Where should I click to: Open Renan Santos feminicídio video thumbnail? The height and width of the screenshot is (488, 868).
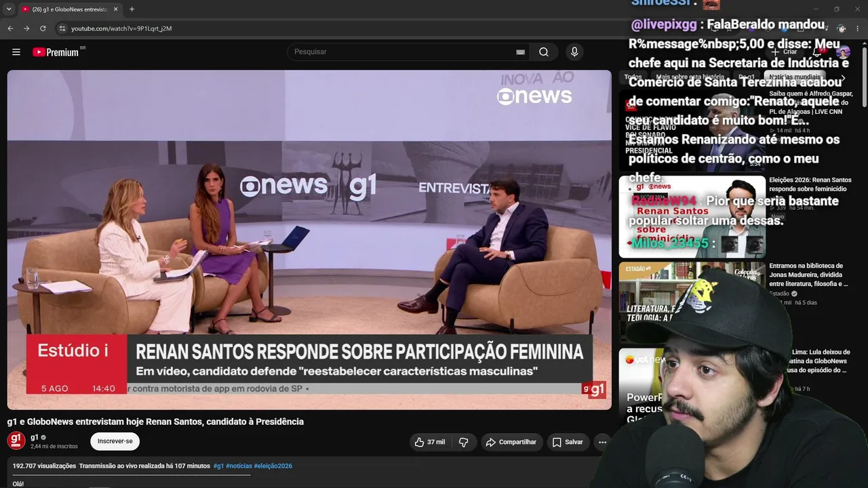(x=692, y=217)
